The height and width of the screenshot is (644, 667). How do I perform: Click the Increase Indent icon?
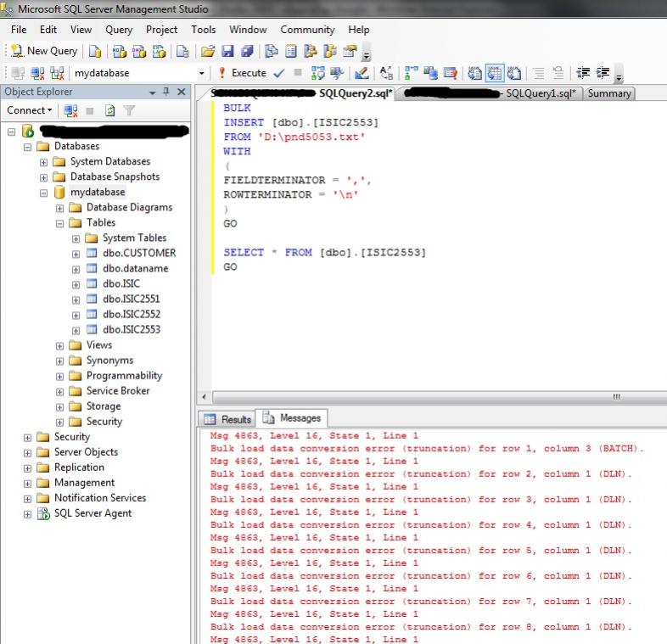coord(603,73)
